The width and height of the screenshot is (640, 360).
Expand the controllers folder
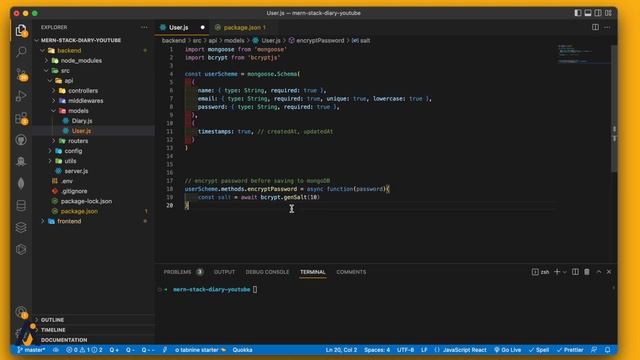click(93, 91)
